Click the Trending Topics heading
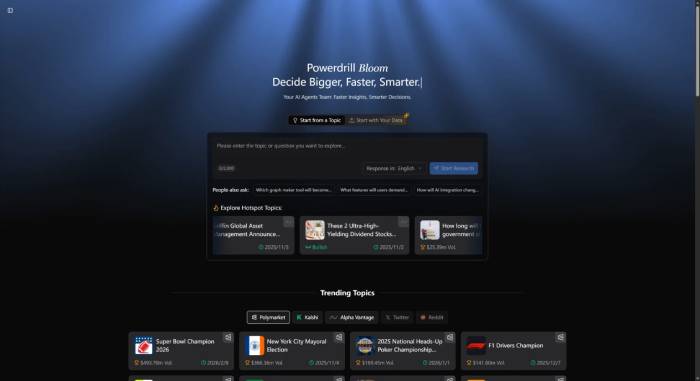 click(347, 293)
